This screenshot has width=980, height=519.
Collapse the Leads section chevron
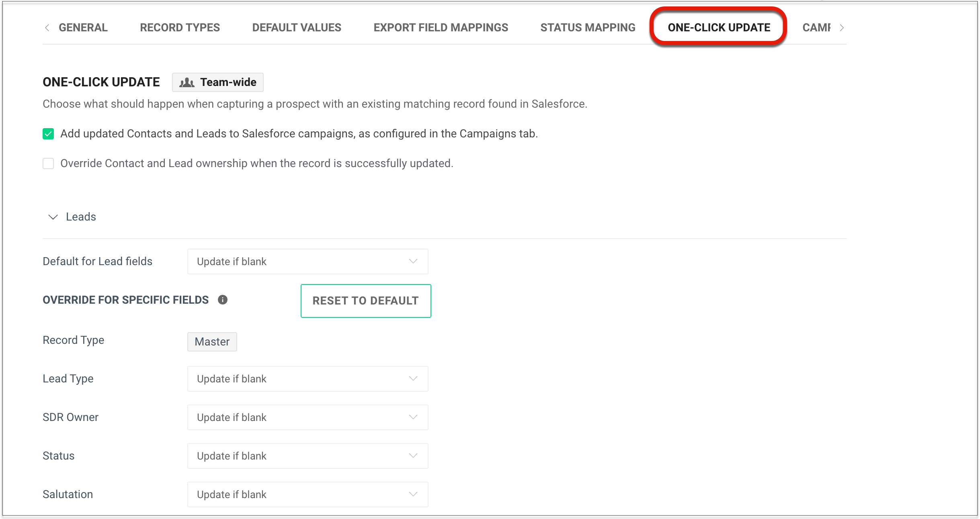53,217
